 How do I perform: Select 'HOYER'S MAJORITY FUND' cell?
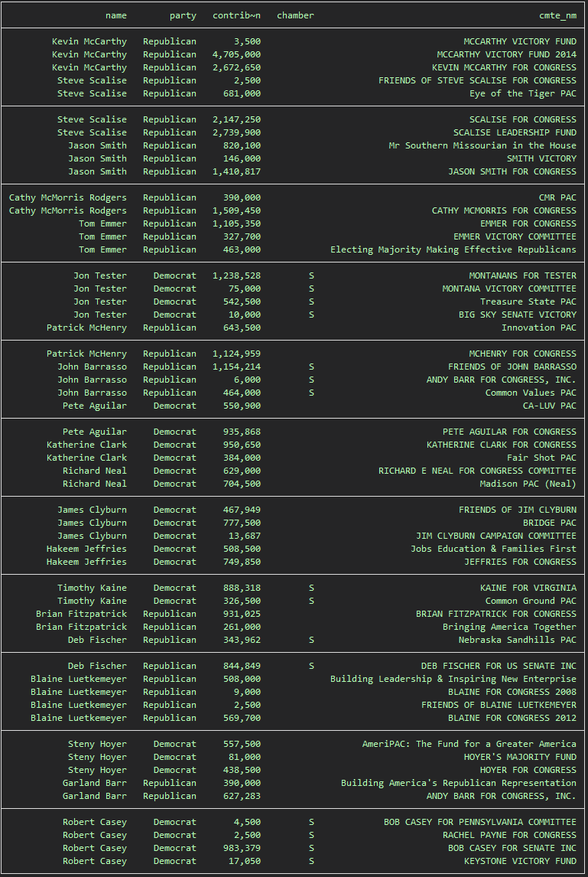pyautogui.click(x=521, y=757)
